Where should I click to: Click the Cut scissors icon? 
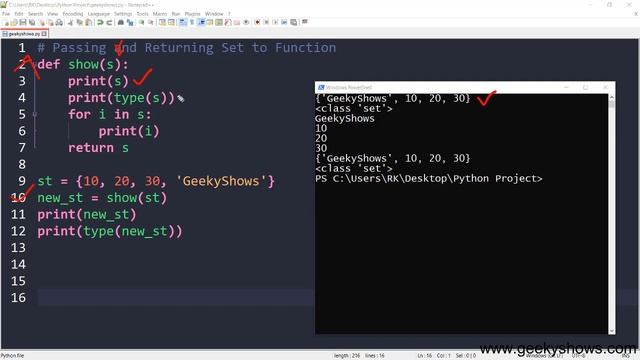(x=70, y=22)
